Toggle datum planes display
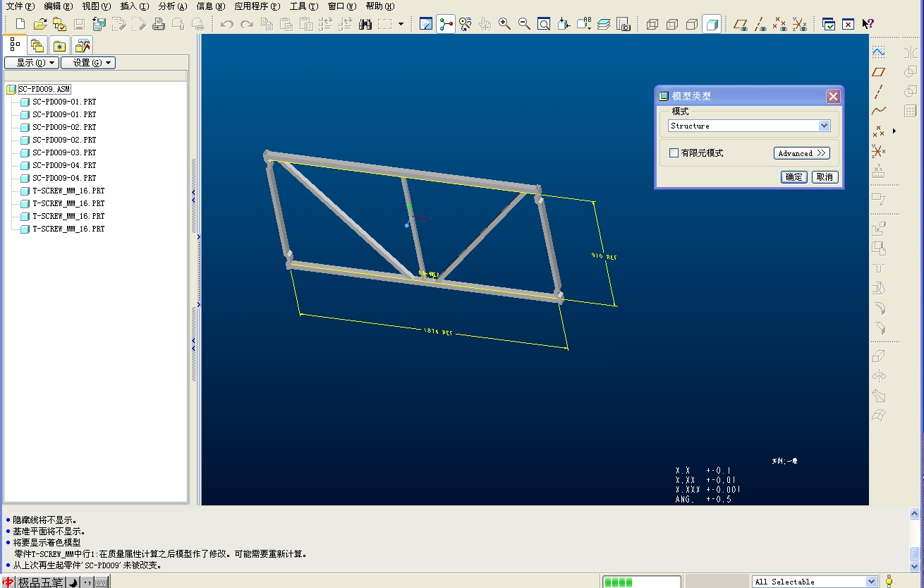Viewport: 924px width, 588px height. point(740,24)
